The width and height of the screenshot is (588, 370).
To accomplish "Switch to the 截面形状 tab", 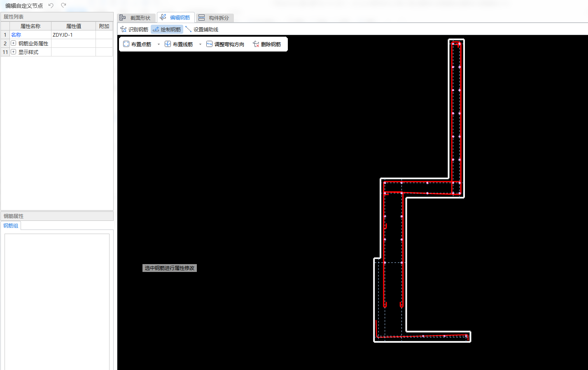I will [136, 18].
